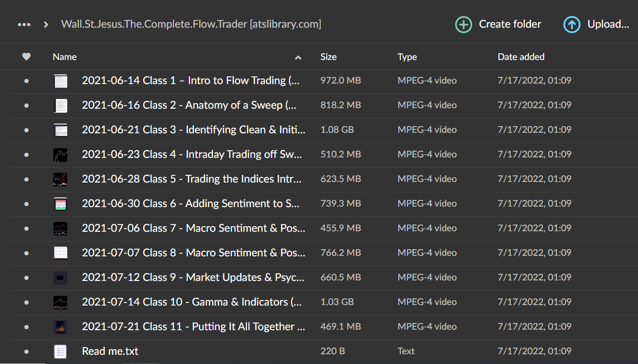Viewport: 638px width, 364px height.
Task: Click the sort chevron on Name column
Action: point(298,58)
